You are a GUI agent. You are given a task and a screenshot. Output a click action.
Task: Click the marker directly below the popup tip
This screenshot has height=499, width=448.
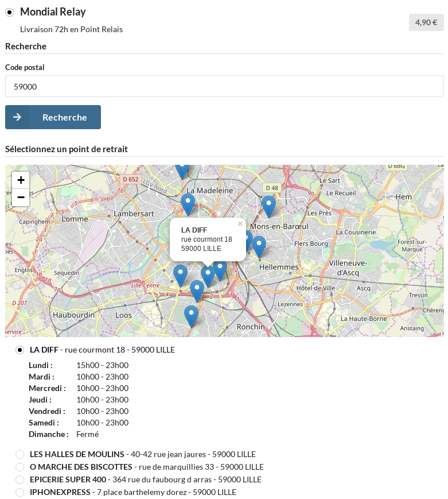208,276
